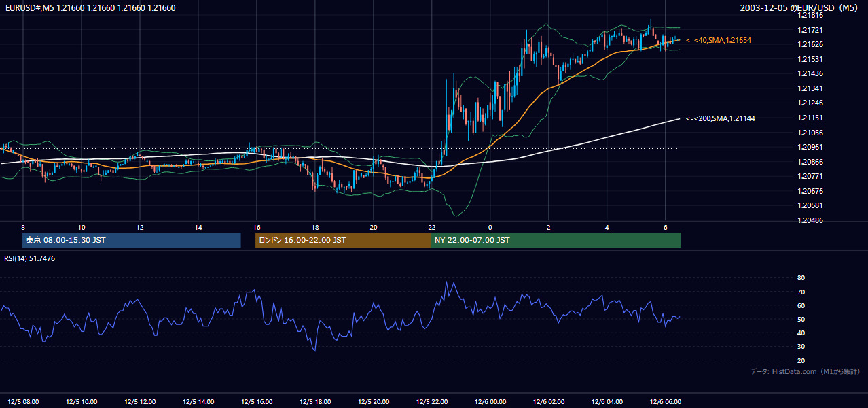The image size is (868, 408).
Task: Click the 12/5 08:00 bottom time label
Action: 22,401
